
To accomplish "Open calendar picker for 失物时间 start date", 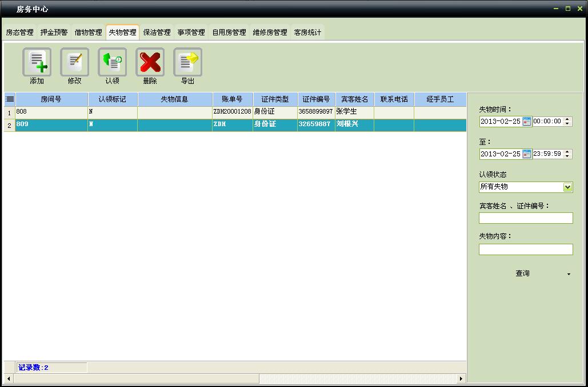I will coord(527,122).
